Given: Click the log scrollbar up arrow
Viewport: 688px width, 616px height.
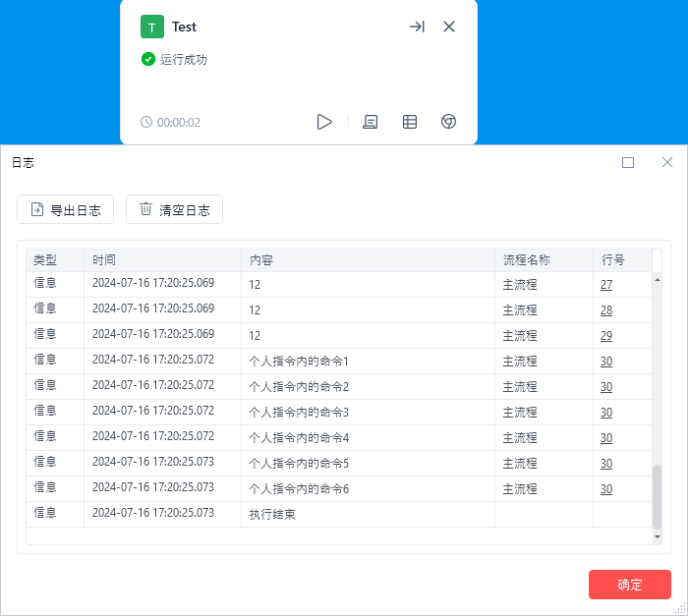Looking at the screenshot, I should pos(658,279).
